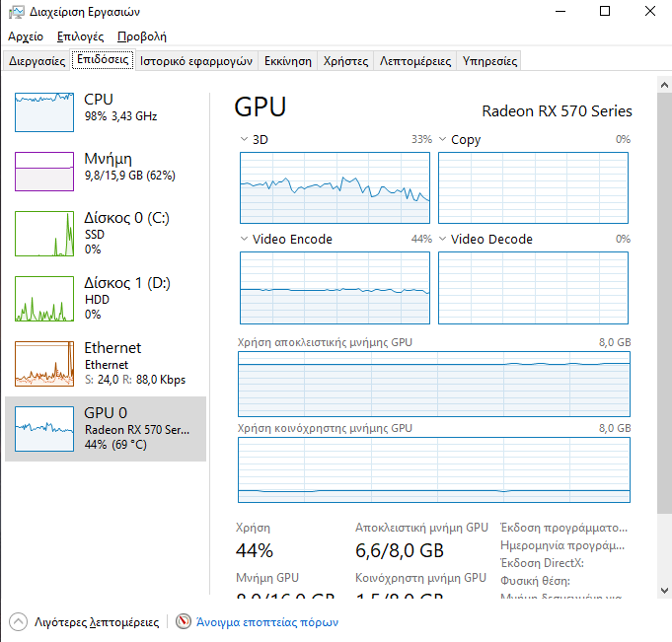Select the Ethernet throughput mini graph
The height and width of the screenshot is (642, 672).
tap(44, 364)
